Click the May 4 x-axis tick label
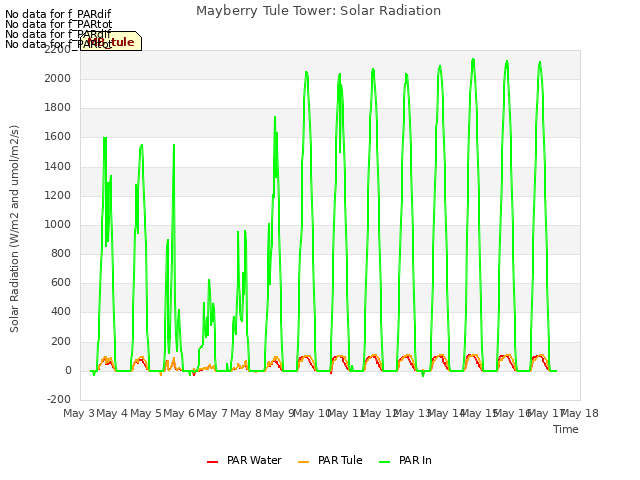The image size is (640, 480). [x=112, y=413]
